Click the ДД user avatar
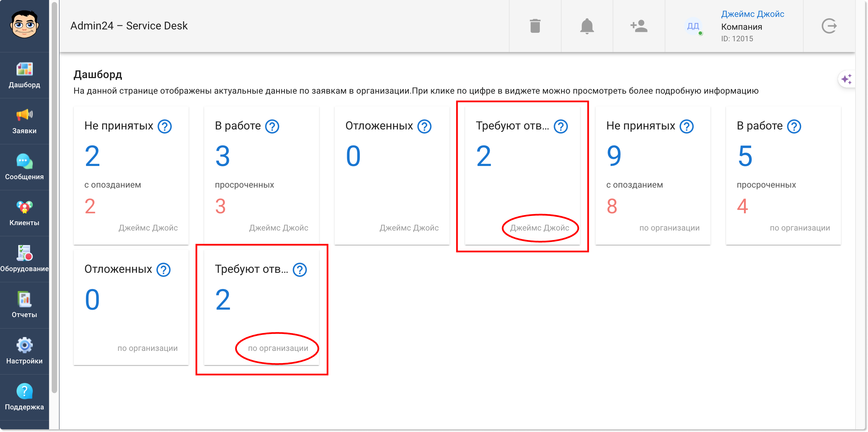Screen dimensions: 868x432 693,26
